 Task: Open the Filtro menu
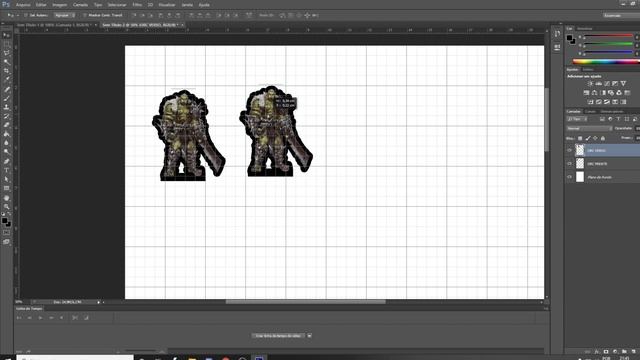click(x=137, y=5)
